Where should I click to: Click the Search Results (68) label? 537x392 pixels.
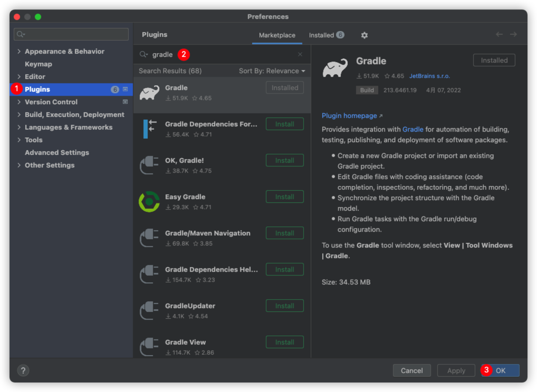click(x=170, y=71)
